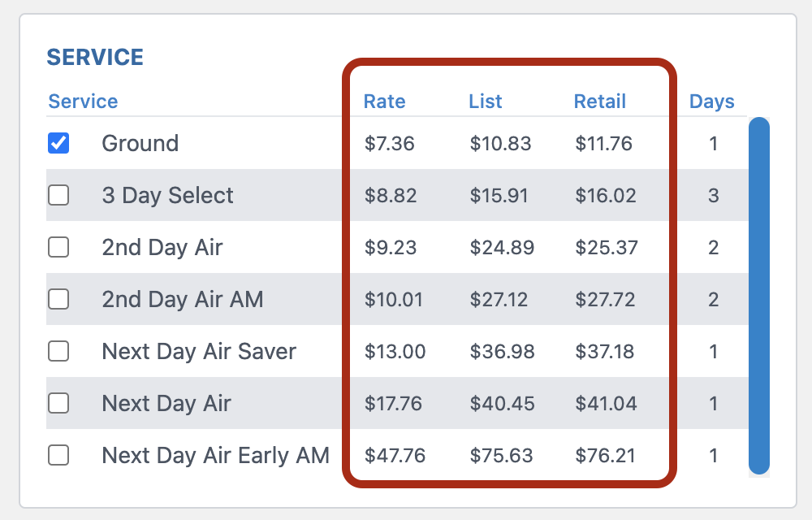Select the Next Day Air checkbox
Image resolution: width=812 pixels, height=520 pixels.
58,404
